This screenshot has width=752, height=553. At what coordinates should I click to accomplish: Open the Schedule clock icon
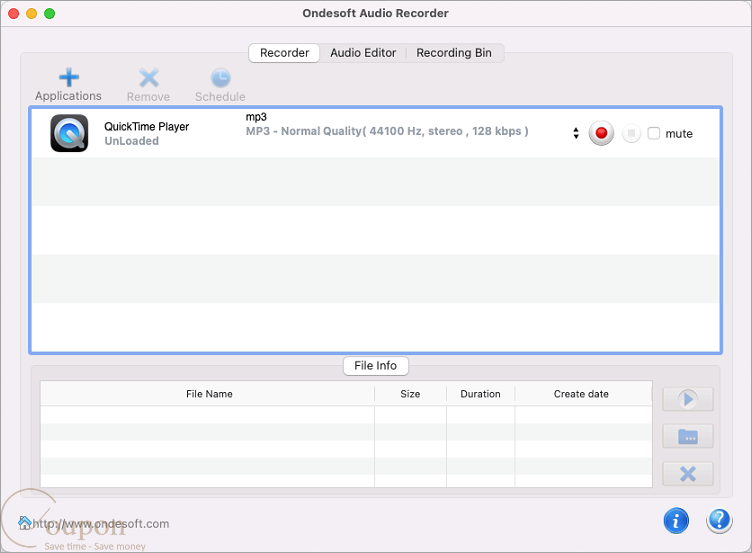point(221,78)
